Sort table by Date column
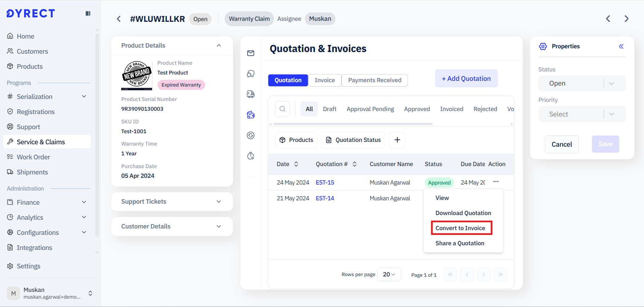The width and height of the screenshot is (644, 307). click(x=296, y=164)
